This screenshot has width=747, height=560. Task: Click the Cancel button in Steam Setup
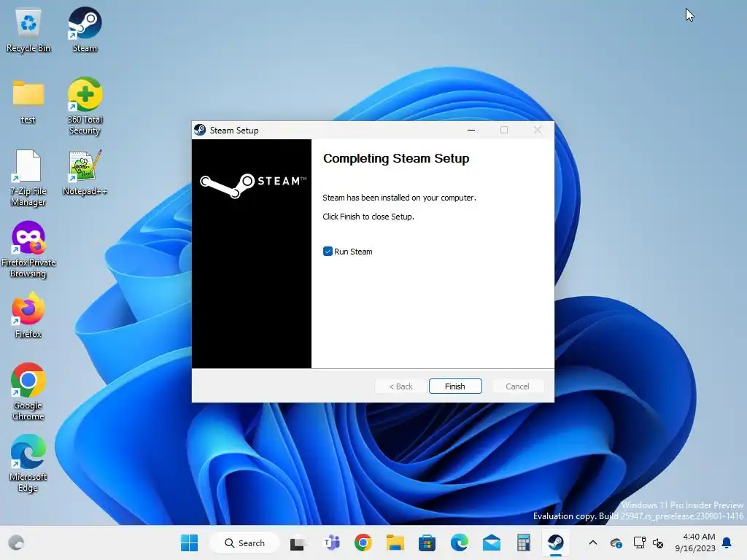click(517, 386)
